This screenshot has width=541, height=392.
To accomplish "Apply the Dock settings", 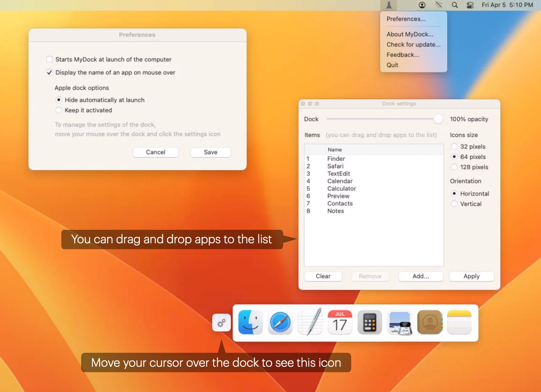I will 472,276.
